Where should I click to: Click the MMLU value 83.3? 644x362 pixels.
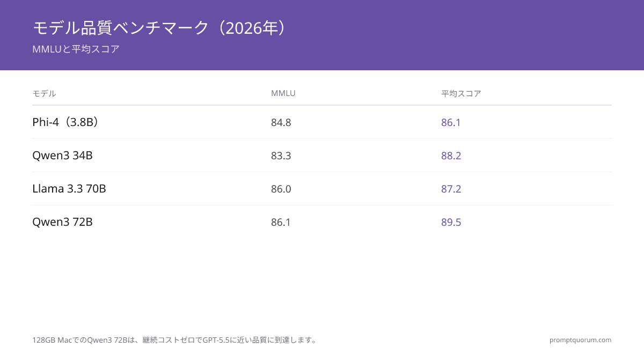pyautogui.click(x=281, y=156)
